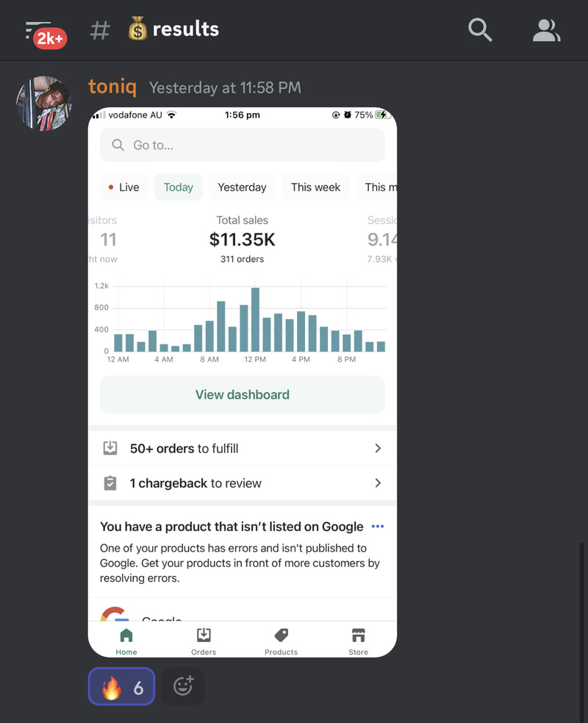588x723 pixels.
Task: Switch to the Yesterday tab
Action: [x=242, y=188]
